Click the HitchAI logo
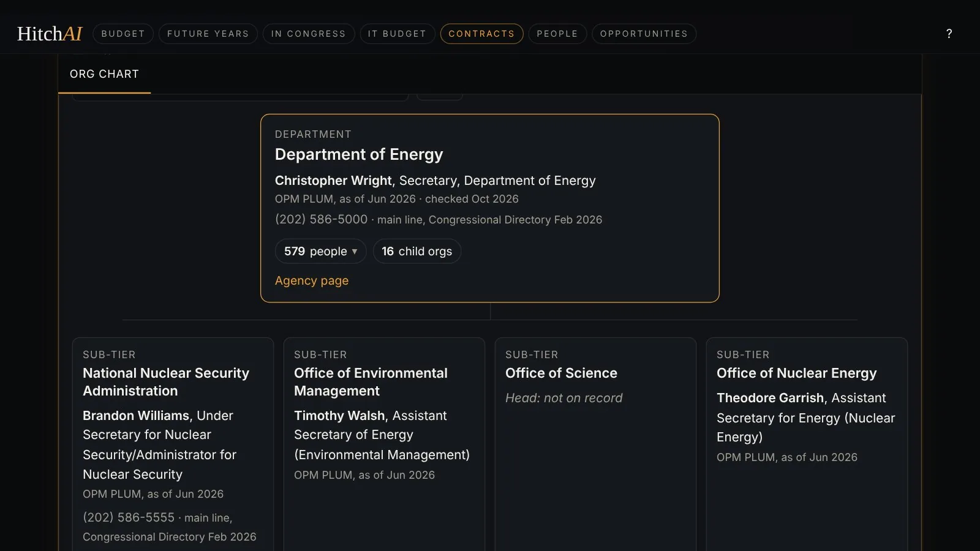Screen dimensions: 980x551 pos(50,34)
